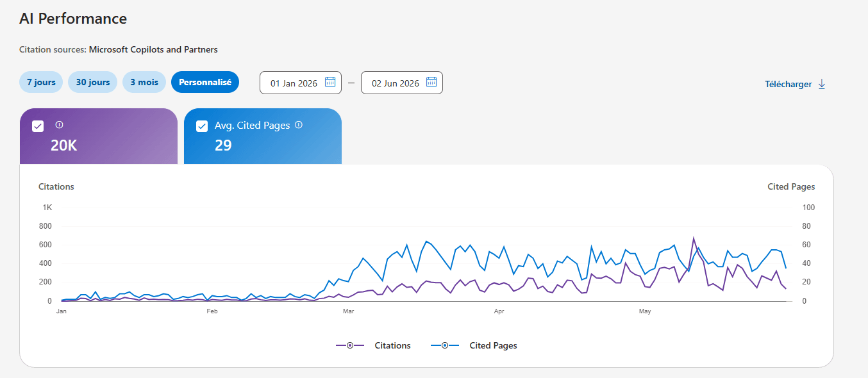Image resolution: width=868 pixels, height=378 pixels.
Task: Click the Cited Pages axis title
Action: click(x=791, y=187)
